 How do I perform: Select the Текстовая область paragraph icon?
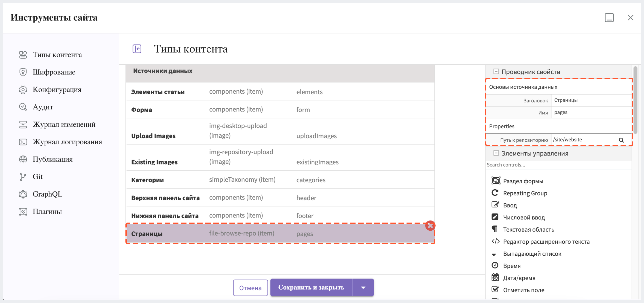coord(494,229)
